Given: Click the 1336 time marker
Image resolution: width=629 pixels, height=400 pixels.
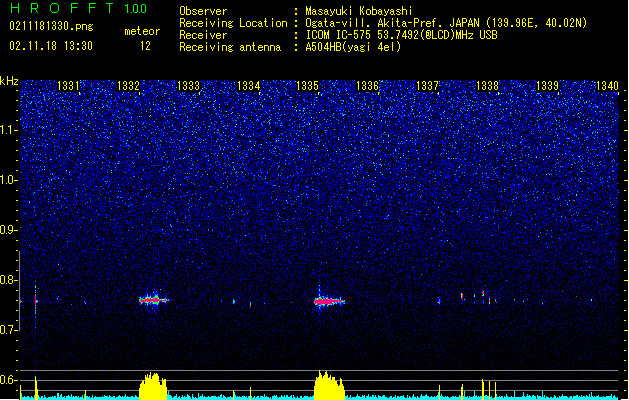Looking at the screenshot, I should click(x=367, y=86).
